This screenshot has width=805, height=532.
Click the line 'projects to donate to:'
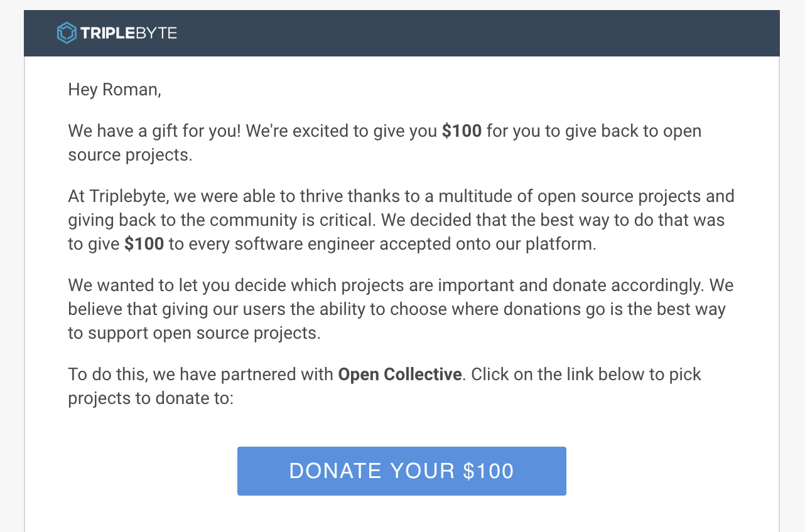tap(151, 398)
